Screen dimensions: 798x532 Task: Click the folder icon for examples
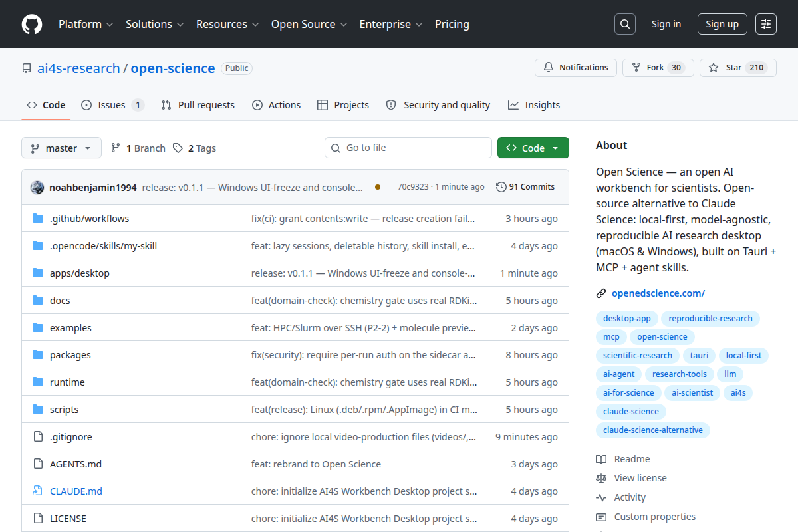point(38,328)
